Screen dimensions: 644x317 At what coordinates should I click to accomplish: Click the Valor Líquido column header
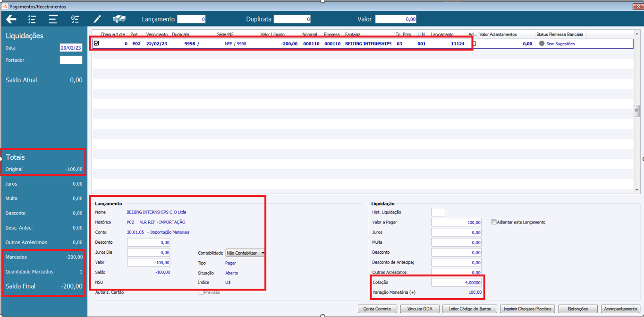[x=272, y=34]
